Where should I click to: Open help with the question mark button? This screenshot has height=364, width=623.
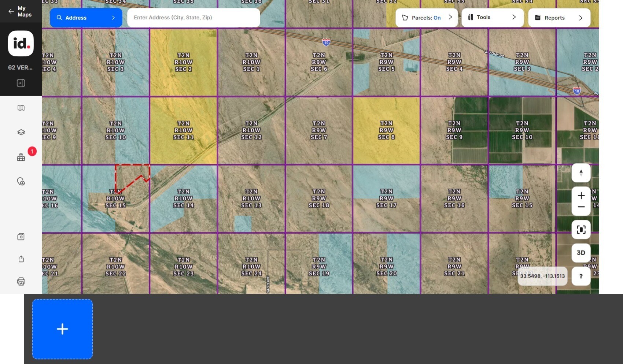point(581,276)
